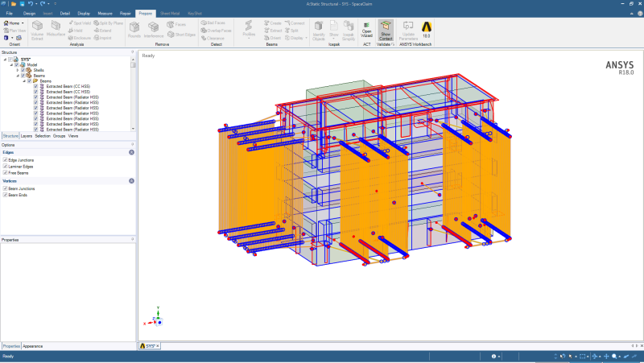The image size is (644, 363).
Task: Select the Clearance detect tool
Action: pyautogui.click(x=213, y=38)
